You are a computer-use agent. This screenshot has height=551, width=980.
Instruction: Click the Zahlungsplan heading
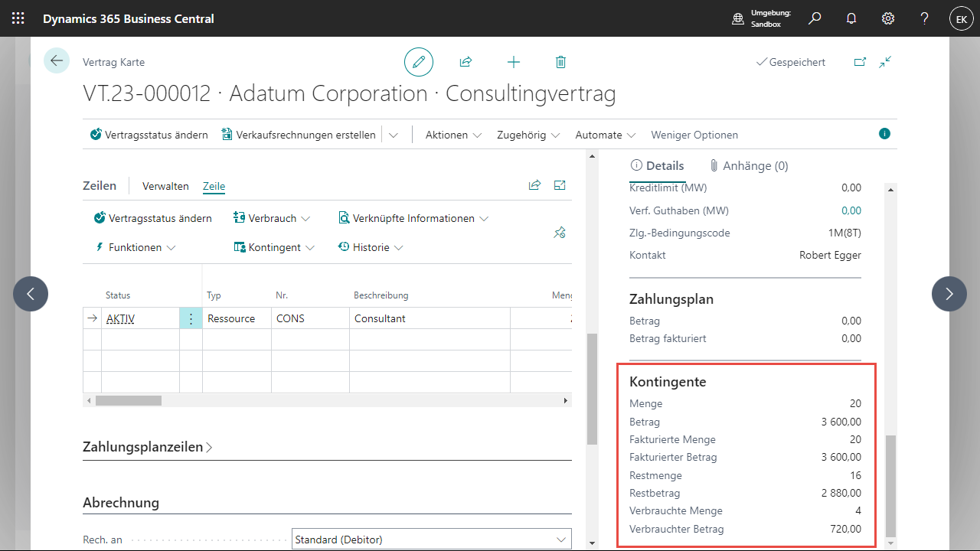[671, 299]
